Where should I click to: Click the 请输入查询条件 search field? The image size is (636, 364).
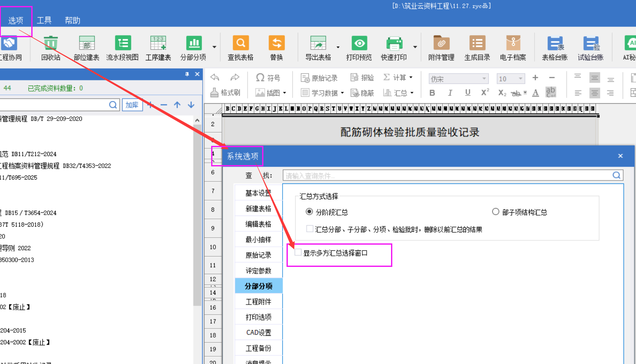[448, 175]
